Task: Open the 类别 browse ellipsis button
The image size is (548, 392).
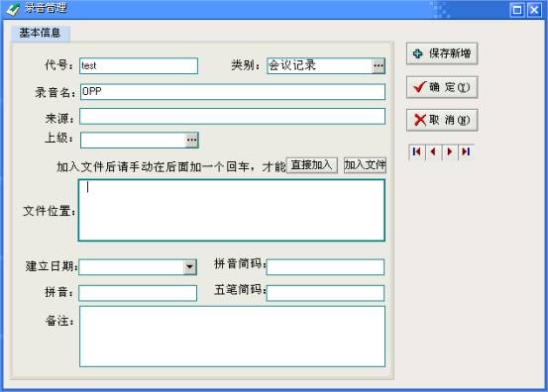Action: (379, 65)
